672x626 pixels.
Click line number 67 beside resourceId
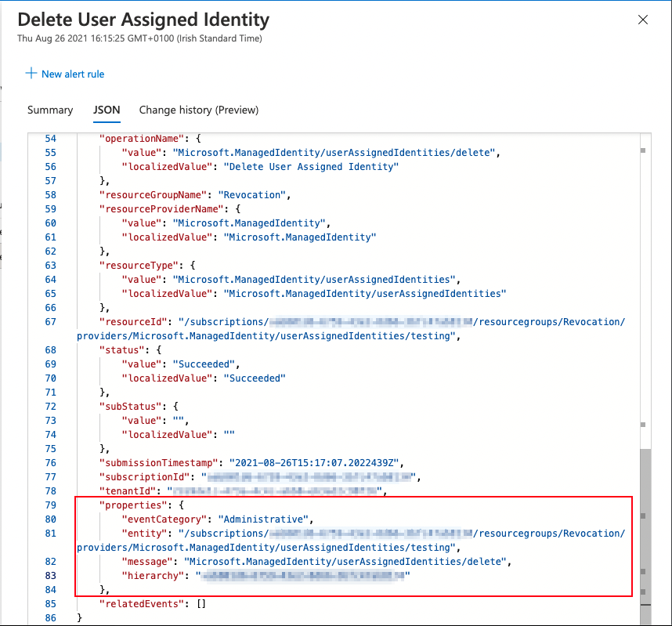coord(51,322)
